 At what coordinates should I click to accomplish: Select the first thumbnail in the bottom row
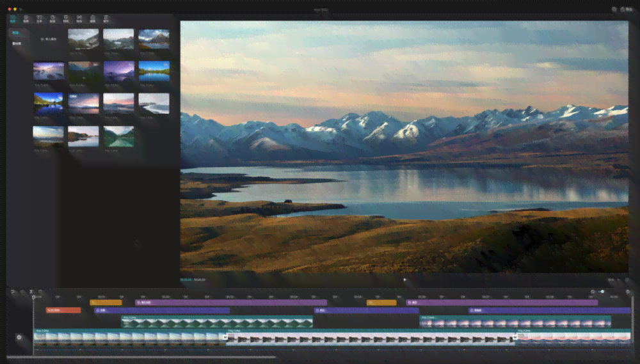[x=49, y=136]
